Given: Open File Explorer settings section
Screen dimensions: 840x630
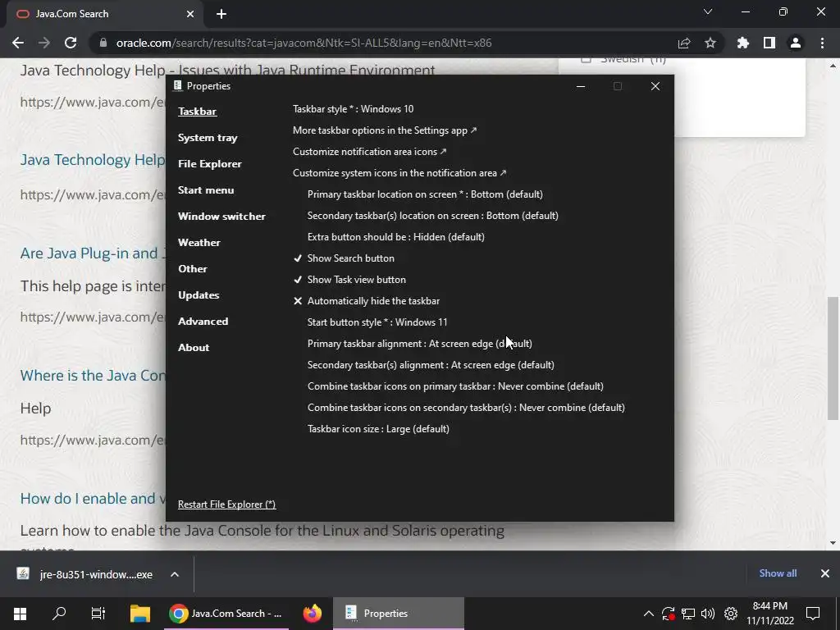Looking at the screenshot, I should click(x=209, y=164).
